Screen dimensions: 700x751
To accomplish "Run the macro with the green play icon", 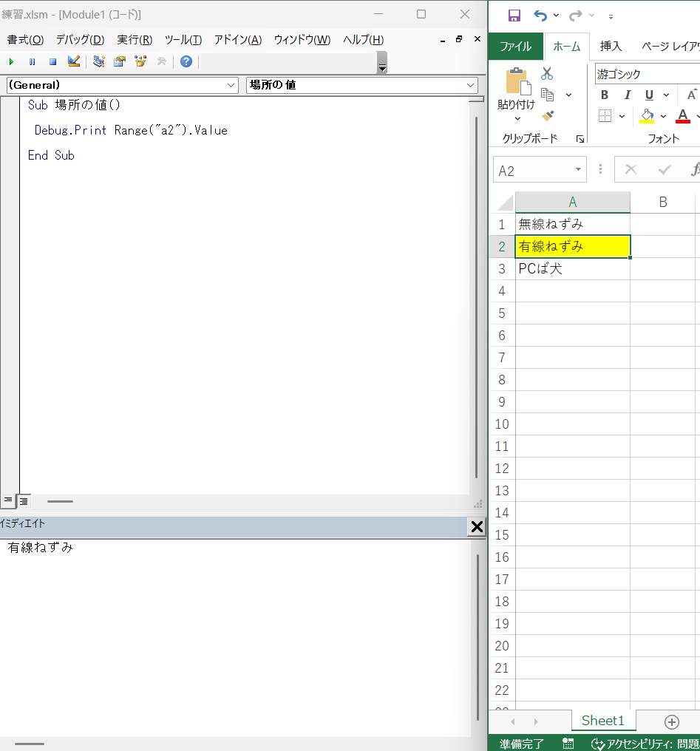I will [12, 62].
